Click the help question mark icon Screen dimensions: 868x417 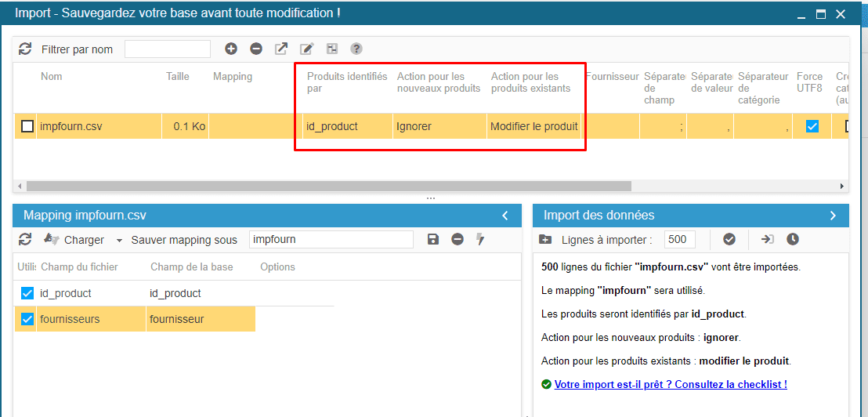coord(356,49)
